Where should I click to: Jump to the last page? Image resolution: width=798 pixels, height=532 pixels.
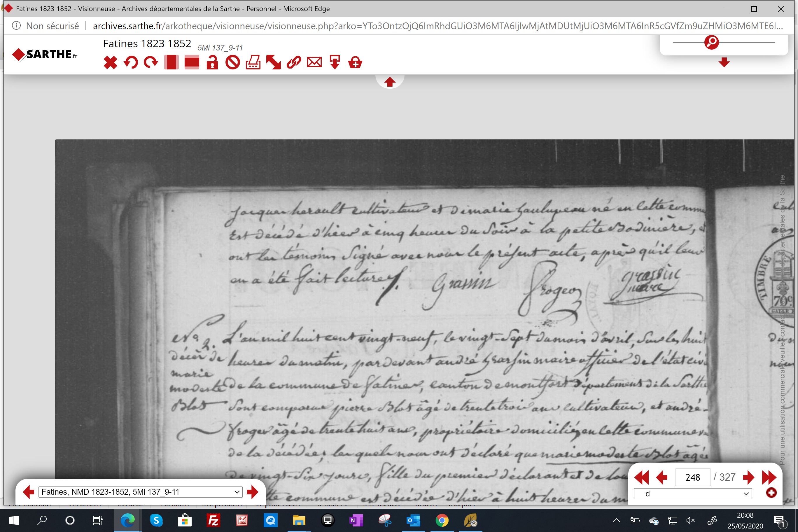(769, 477)
